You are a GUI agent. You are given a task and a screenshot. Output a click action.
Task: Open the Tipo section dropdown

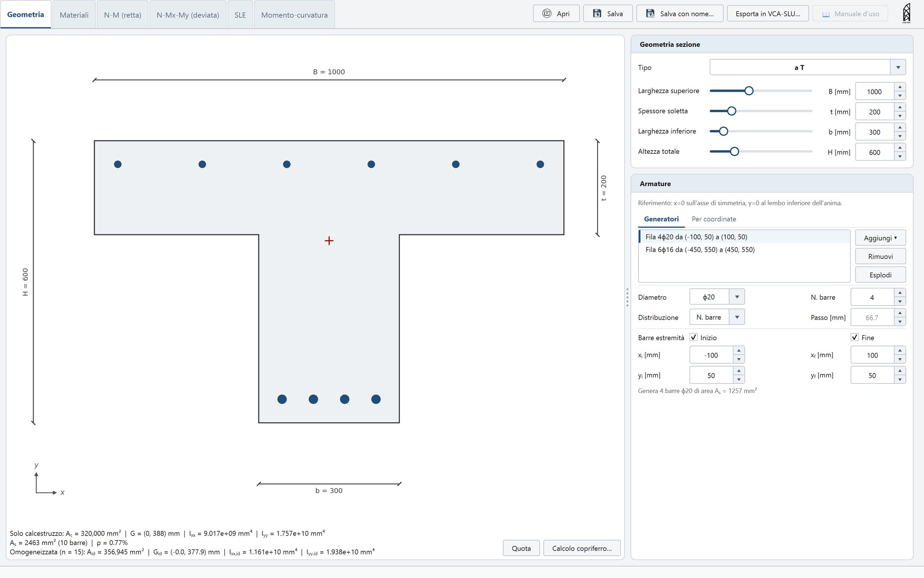[x=898, y=67]
